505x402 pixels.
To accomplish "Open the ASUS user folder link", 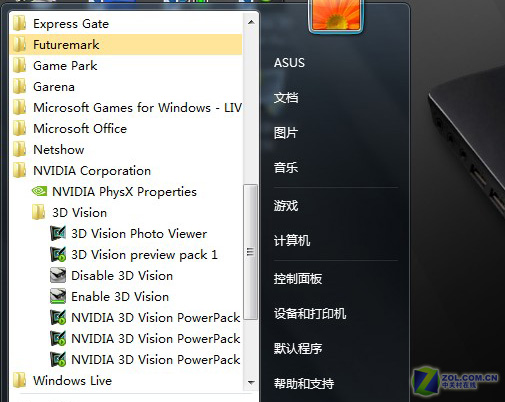I will click(289, 63).
